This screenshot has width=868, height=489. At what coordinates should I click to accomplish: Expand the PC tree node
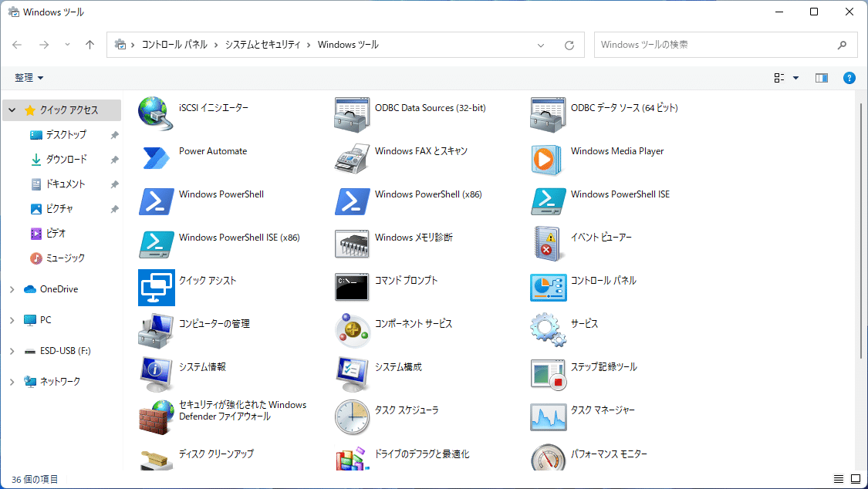[x=12, y=320]
